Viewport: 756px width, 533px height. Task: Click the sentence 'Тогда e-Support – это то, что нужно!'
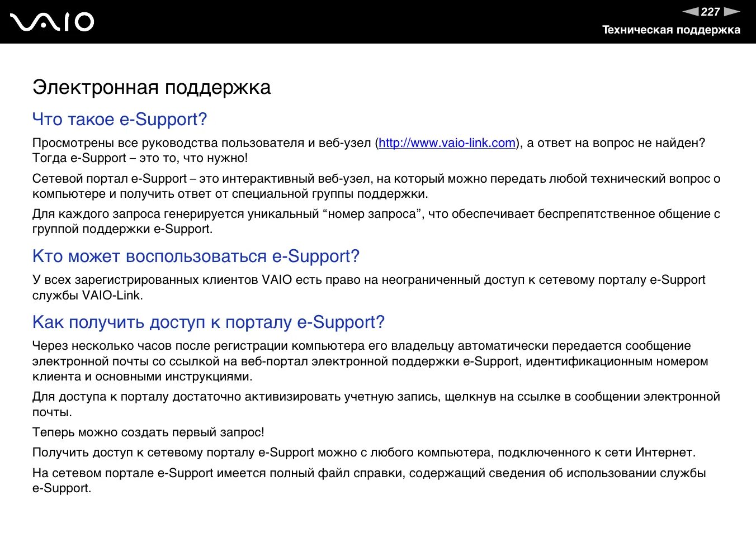pos(140,158)
